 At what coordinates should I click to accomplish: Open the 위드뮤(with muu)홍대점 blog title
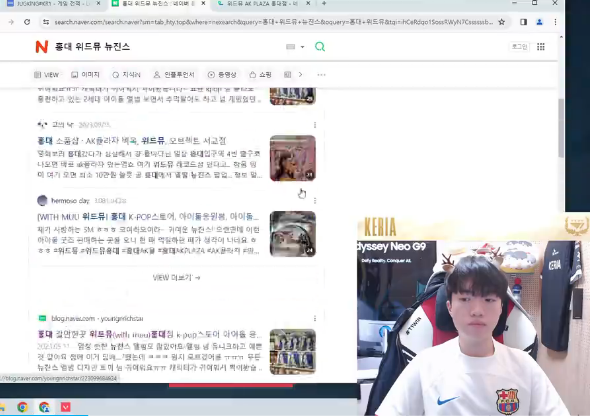pos(148,334)
